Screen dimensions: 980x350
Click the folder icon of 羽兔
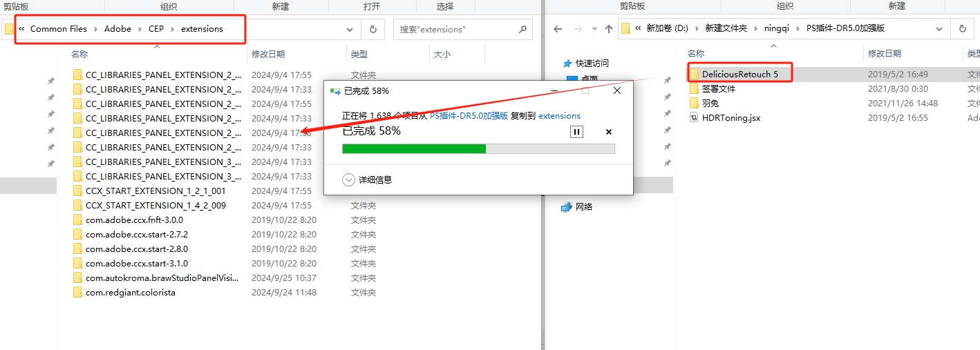tap(695, 103)
